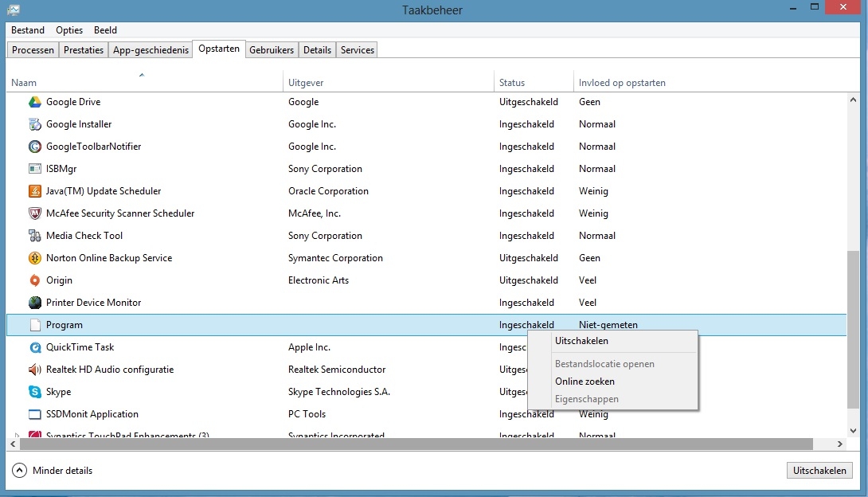Click the Origin app icon

coord(35,280)
